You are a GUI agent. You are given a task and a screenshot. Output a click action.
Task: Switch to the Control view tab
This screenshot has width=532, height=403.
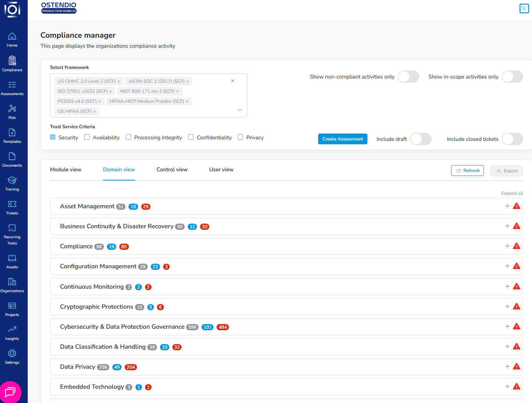[172, 170]
